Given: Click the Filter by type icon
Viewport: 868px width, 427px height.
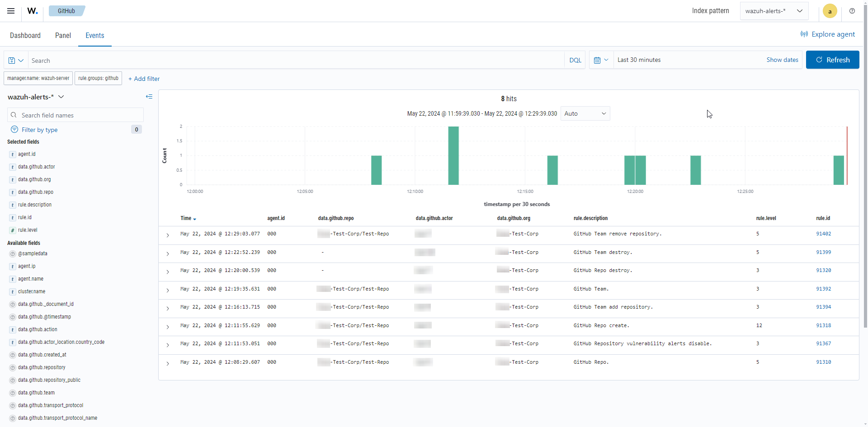Looking at the screenshot, I should coord(14,129).
